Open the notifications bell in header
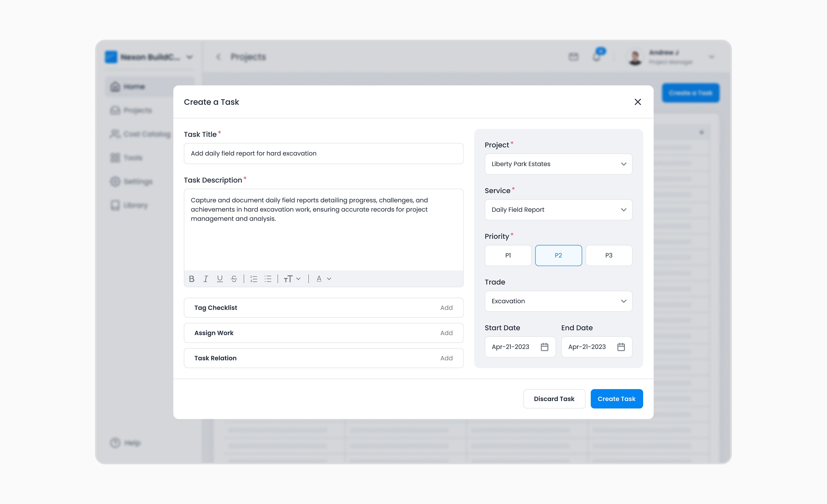 click(x=597, y=57)
